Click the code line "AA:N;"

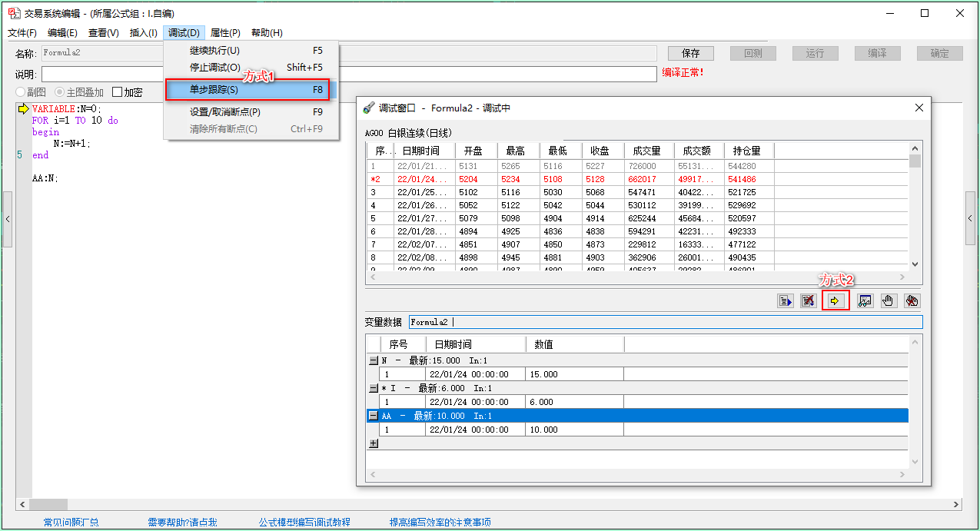45,178
